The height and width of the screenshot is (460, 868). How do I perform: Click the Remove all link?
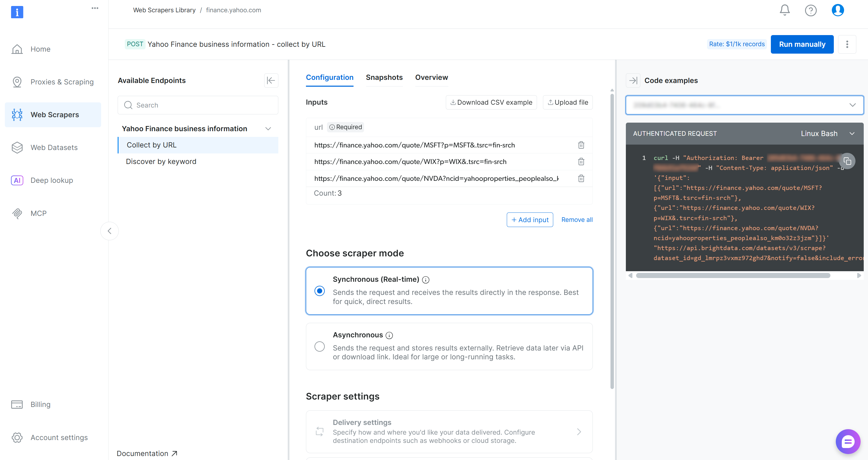pos(577,220)
